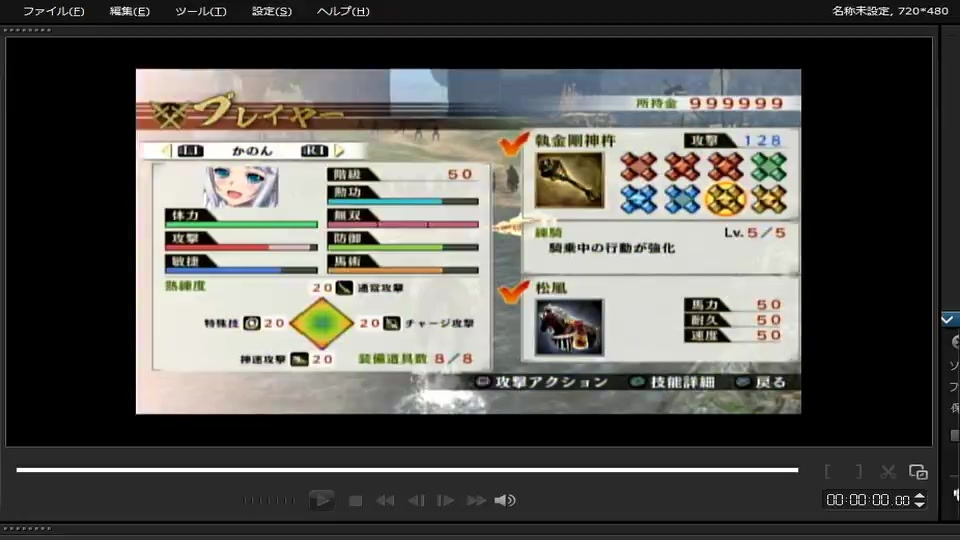Viewport: 960px width, 540px height.
Task: Click the timecode field 00:00:00.00
Action: [x=868, y=500]
